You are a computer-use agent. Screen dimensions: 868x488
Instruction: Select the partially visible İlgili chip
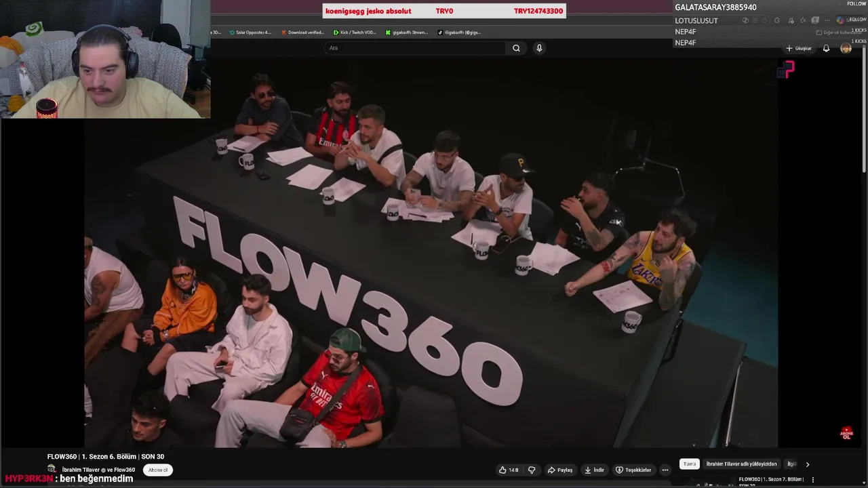(x=791, y=464)
